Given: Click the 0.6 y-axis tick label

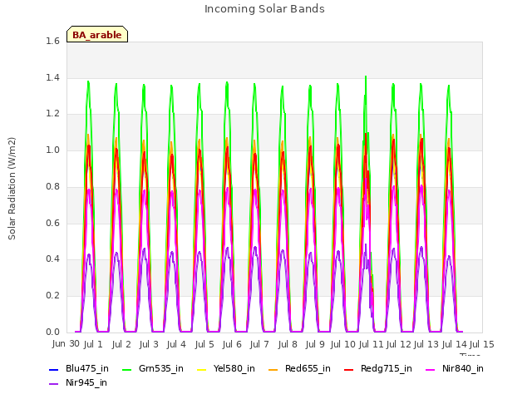Looking at the screenshot, I should (x=52, y=223).
